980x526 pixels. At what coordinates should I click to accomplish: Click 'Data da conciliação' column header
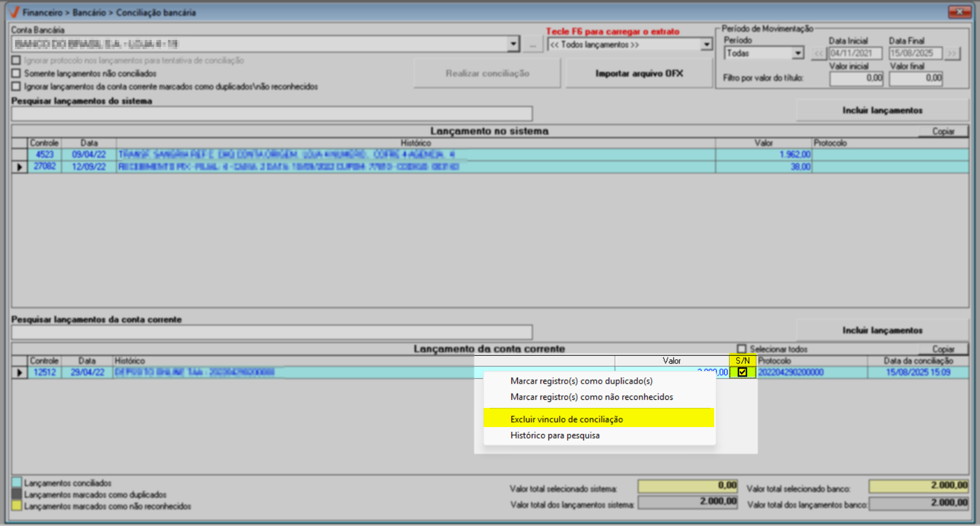(x=918, y=361)
